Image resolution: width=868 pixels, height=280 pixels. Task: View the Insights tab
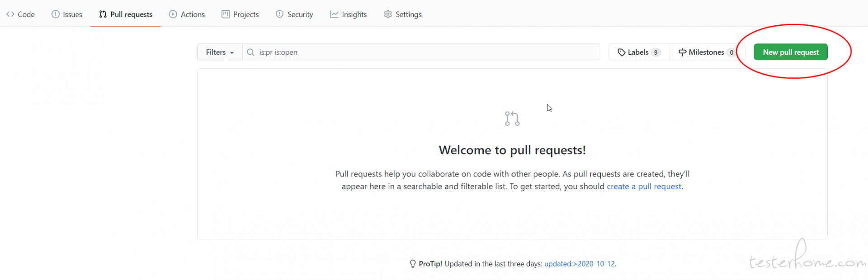tap(348, 14)
